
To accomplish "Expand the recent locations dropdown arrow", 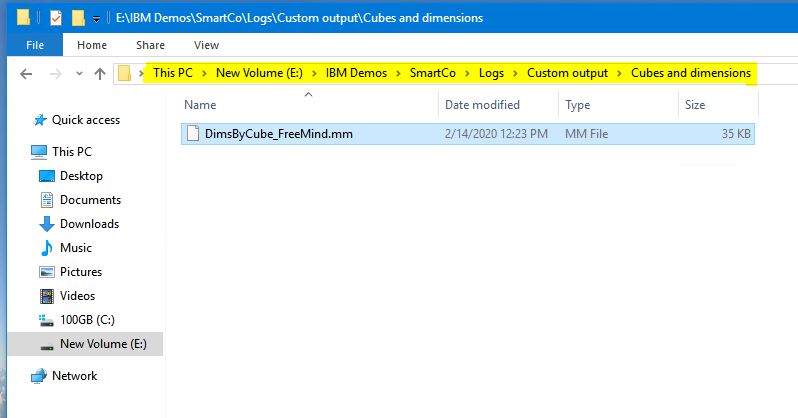I will (78, 74).
